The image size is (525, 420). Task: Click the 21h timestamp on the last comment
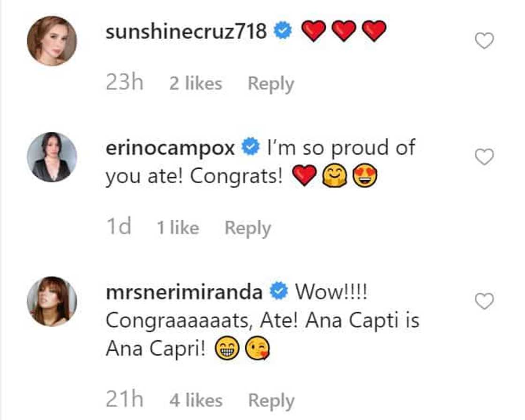124,400
